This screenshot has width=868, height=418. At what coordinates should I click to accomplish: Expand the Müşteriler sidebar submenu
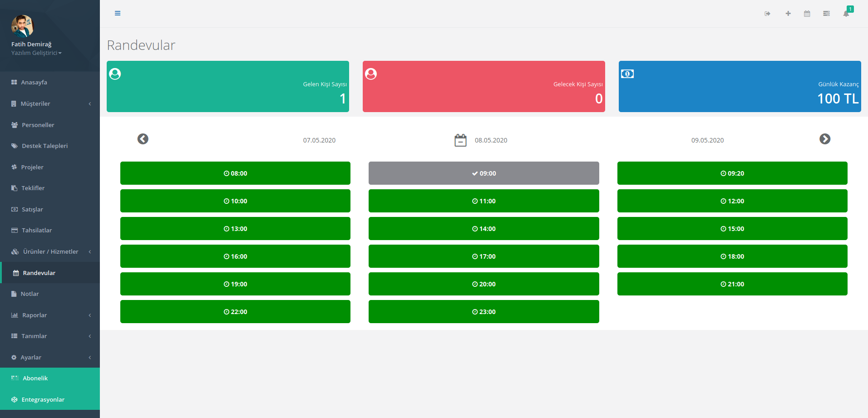[50, 103]
